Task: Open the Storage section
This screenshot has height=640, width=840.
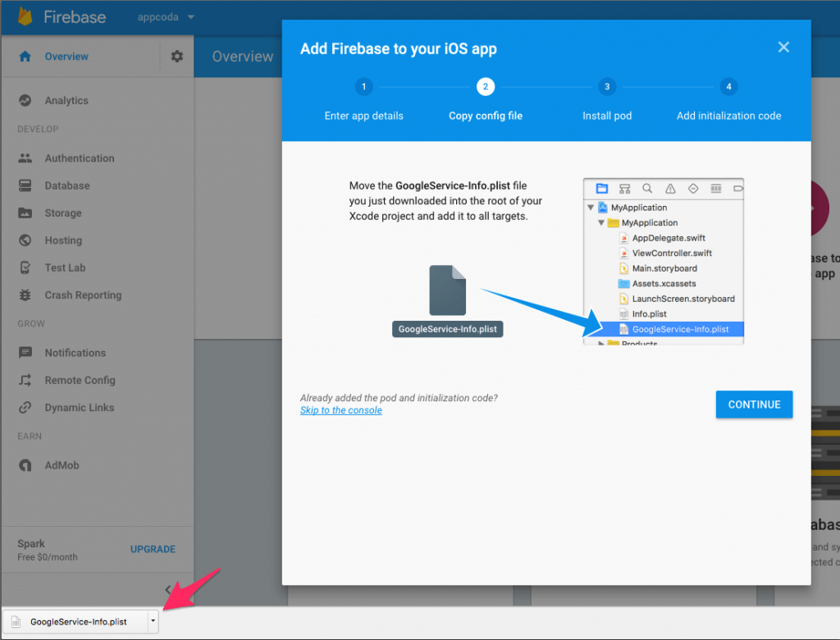Action: coord(63,213)
